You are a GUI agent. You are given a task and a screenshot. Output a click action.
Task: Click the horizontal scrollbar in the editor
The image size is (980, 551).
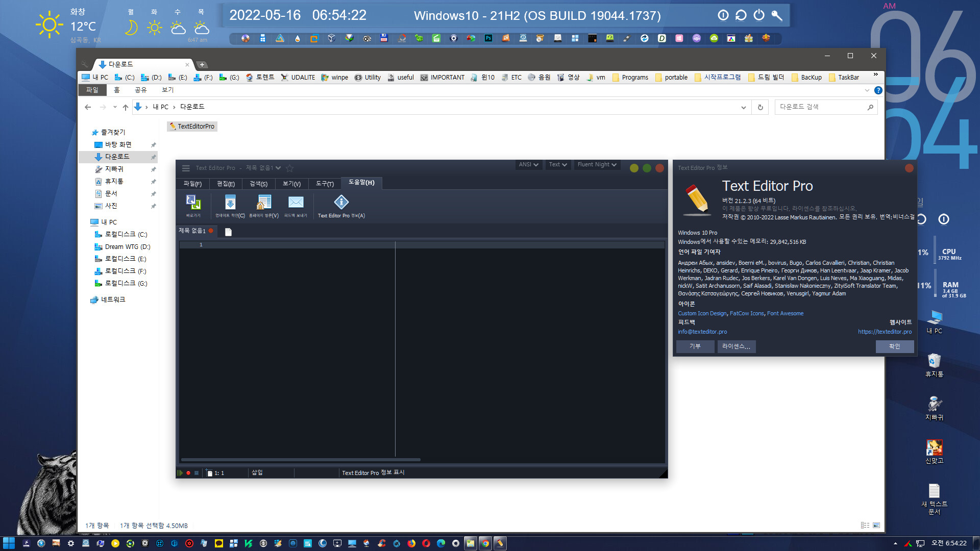click(301, 460)
